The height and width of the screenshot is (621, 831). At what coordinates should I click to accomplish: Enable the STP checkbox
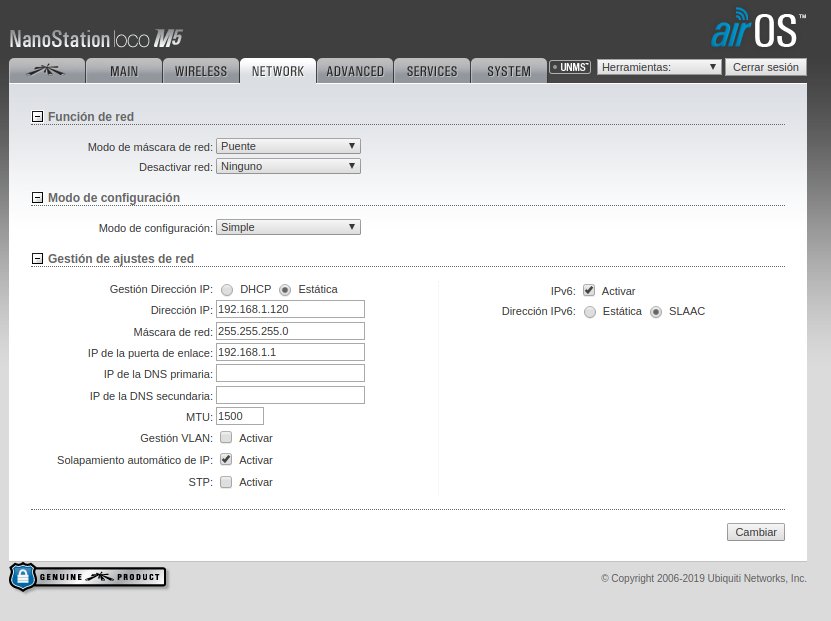(226, 482)
